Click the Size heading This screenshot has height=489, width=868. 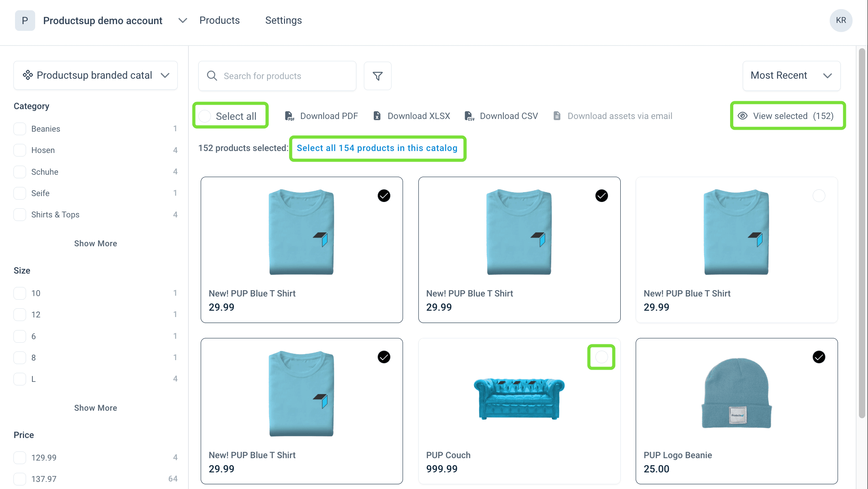coord(22,270)
